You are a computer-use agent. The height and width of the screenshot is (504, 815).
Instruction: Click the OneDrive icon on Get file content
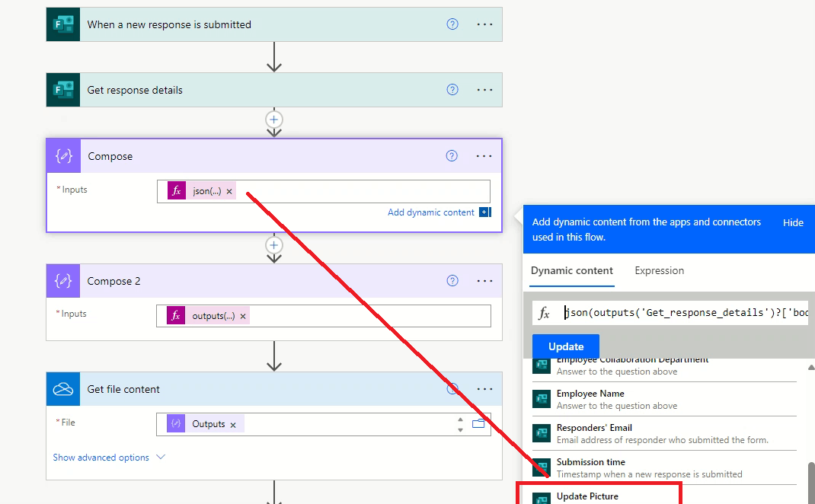click(x=62, y=388)
